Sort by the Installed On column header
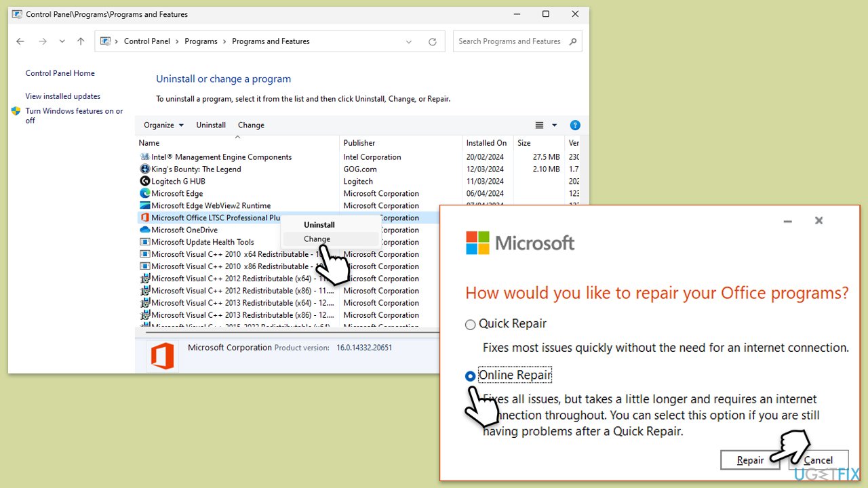This screenshot has height=488, width=868. tap(488, 143)
